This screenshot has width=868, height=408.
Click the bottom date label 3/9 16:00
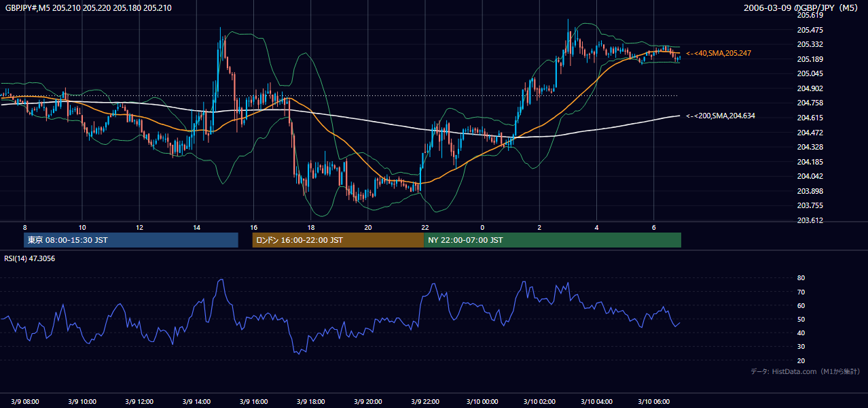coord(253,402)
